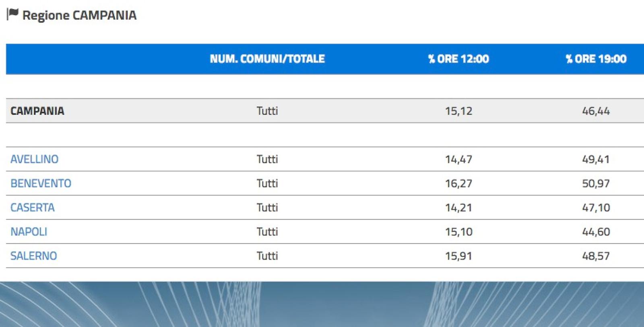Click Benevento's 19:00 value 50,97
Image resolution: width=644 pixels, height=327 pixels.
coord(596,183)
